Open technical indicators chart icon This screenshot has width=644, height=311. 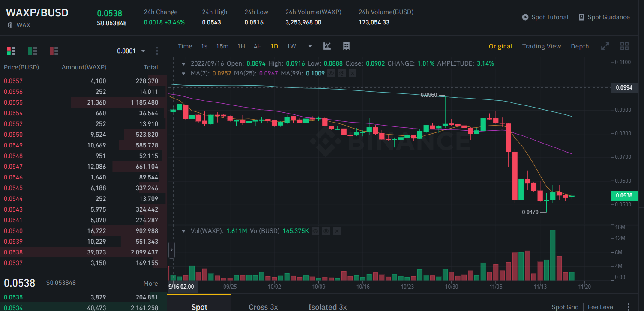327,46
